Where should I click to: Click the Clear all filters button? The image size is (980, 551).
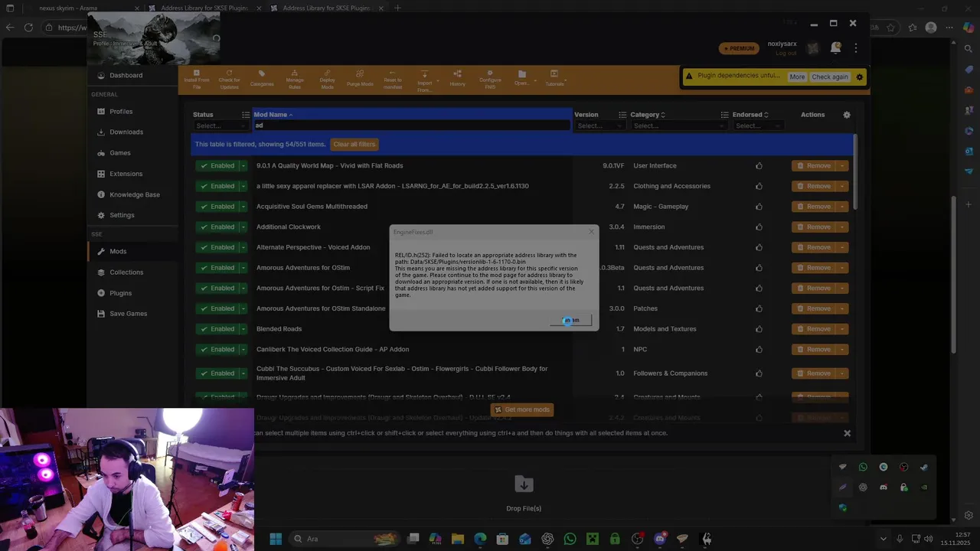pyautogui.click(x=354, y=144)
